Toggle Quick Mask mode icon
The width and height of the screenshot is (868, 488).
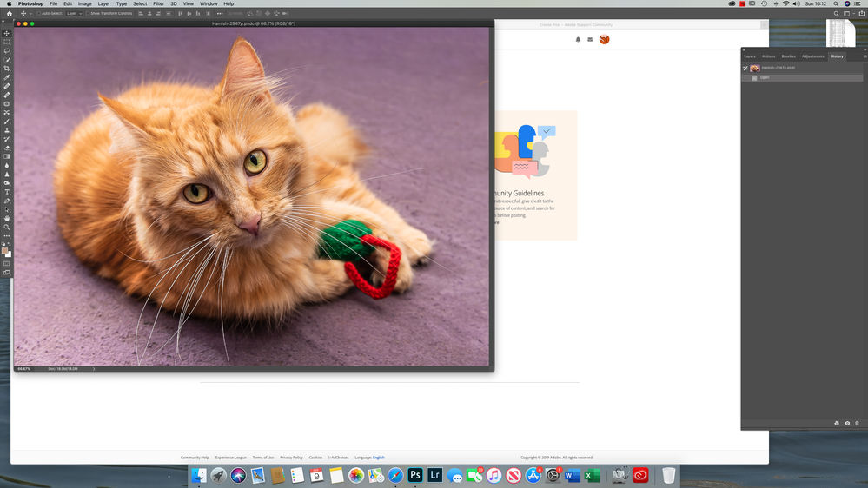7,264
